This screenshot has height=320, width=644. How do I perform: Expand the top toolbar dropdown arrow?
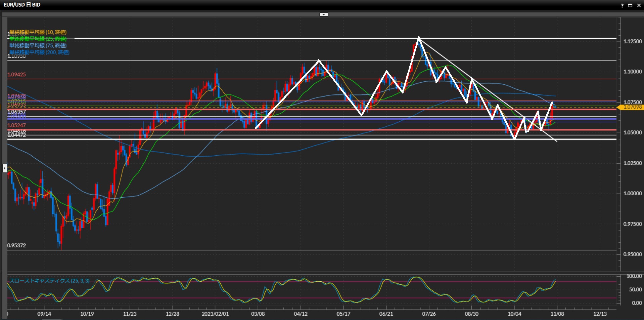(324, 14)
